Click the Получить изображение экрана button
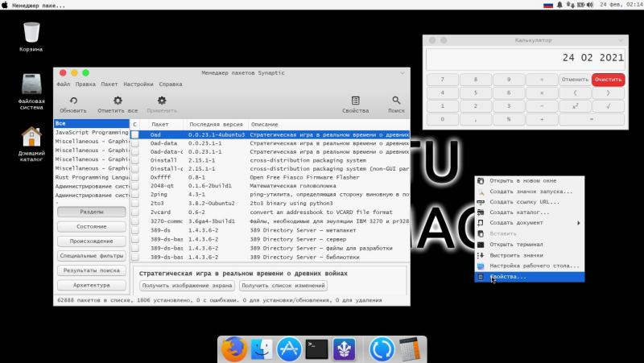Screen dimensions: 644x363 click(187, 286)
